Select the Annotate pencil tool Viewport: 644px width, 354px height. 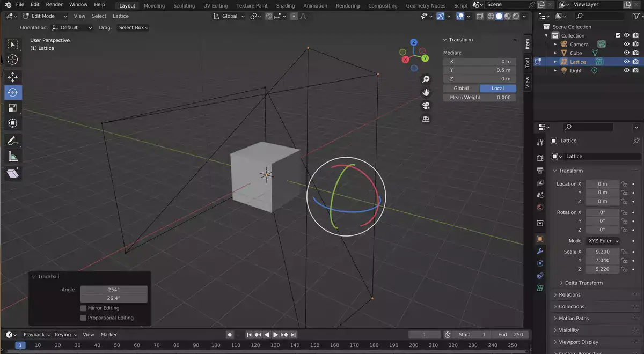coord(12,141)
